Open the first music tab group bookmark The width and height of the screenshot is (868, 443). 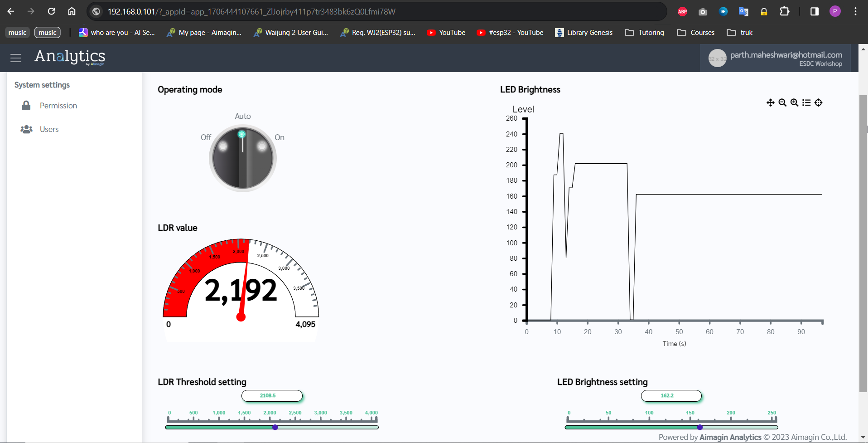tap(17, 33)
